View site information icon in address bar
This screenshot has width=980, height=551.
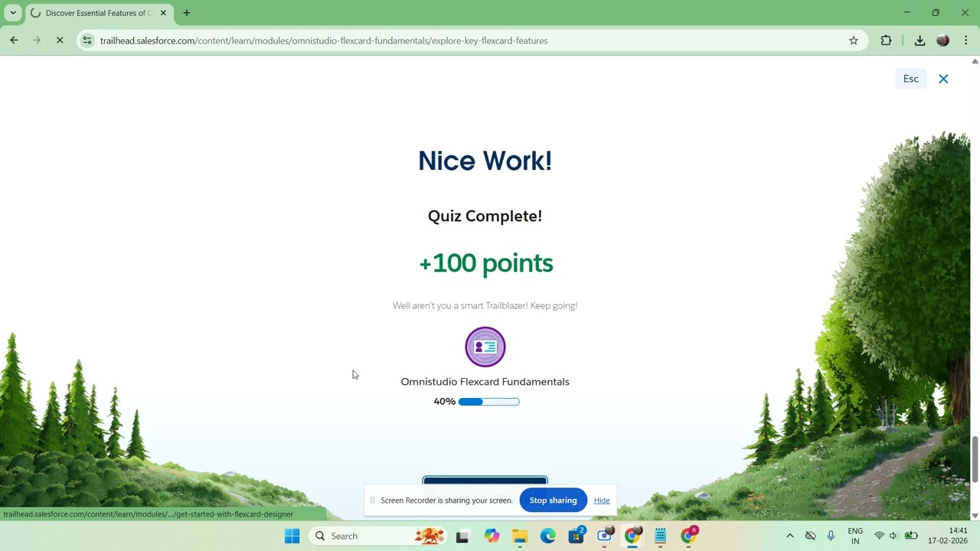[87, 41]
